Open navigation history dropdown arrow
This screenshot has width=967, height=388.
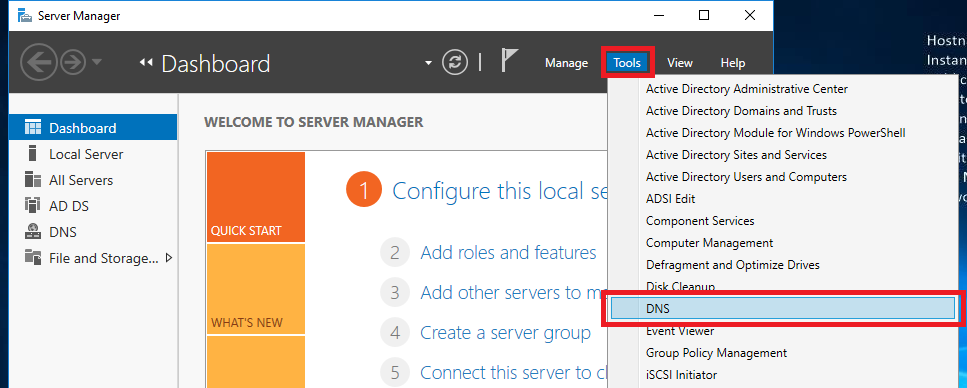tap(97, 62)
